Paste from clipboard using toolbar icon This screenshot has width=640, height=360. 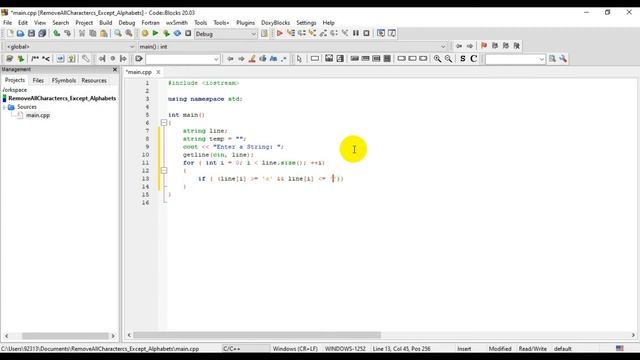click(104, 33)
